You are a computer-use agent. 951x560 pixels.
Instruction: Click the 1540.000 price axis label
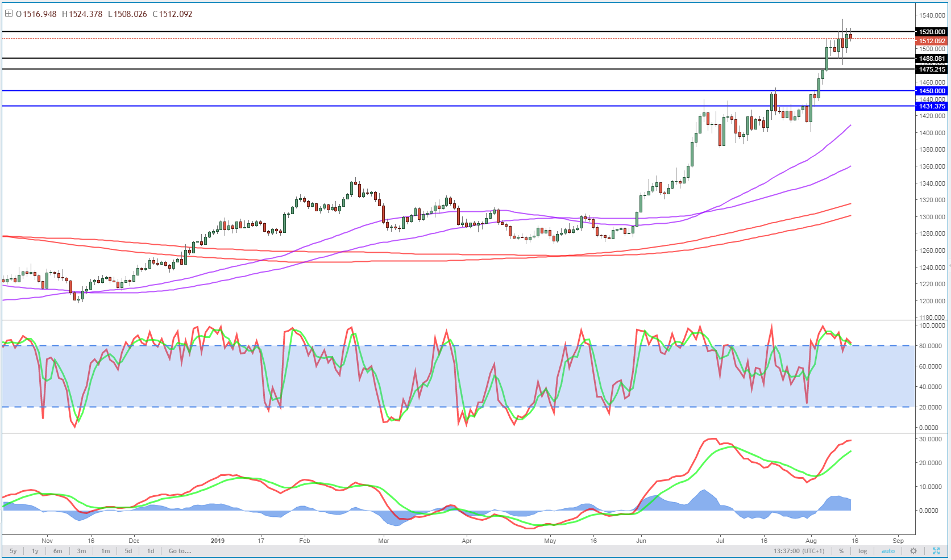coord(932,16)
